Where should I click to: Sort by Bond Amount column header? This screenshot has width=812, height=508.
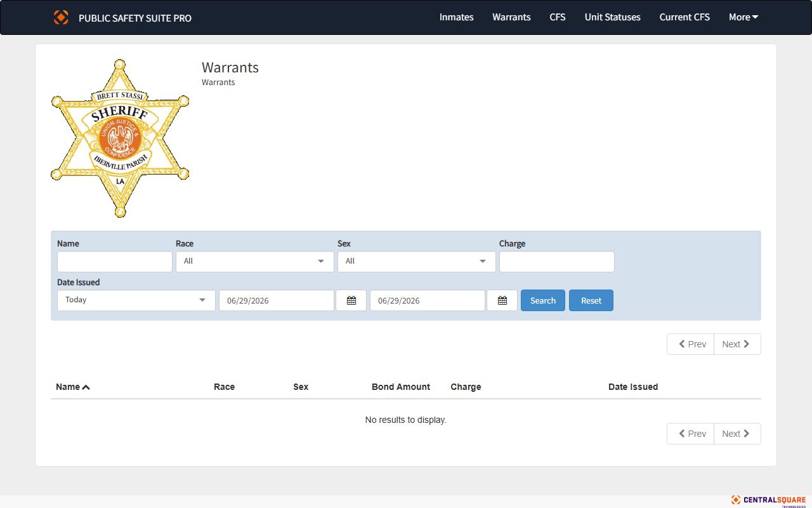[401, 387]
